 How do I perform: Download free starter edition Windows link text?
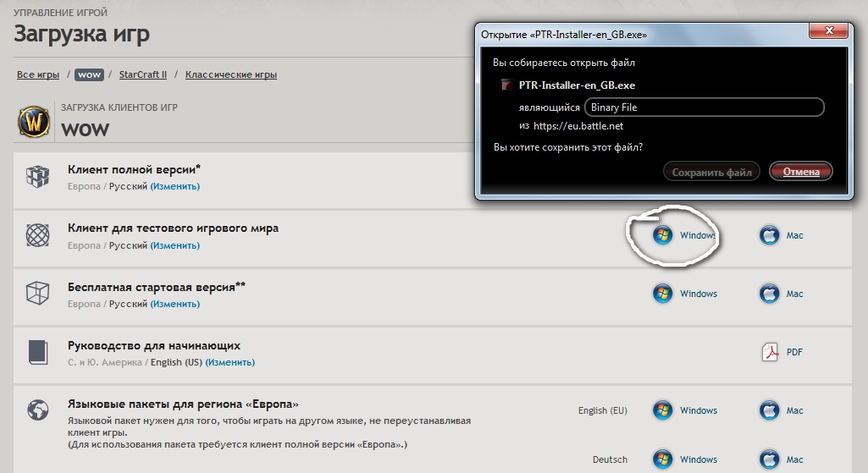[x=699, y=294]
